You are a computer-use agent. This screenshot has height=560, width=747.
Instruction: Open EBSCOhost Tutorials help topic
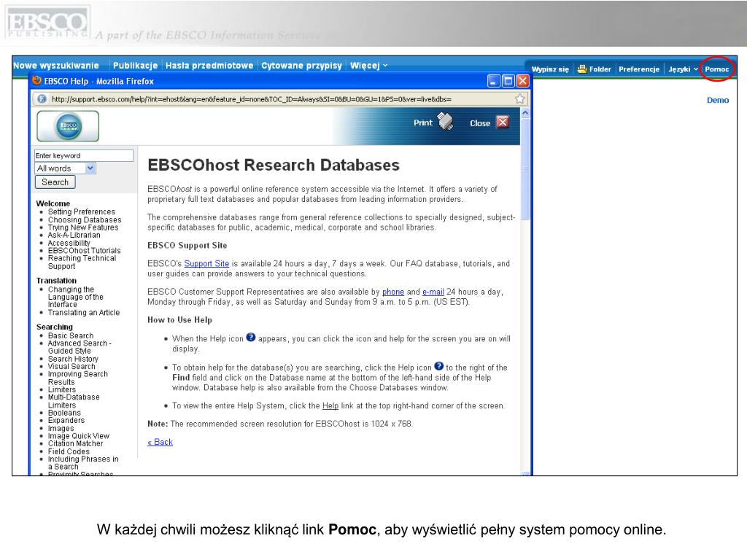point(84,251)
